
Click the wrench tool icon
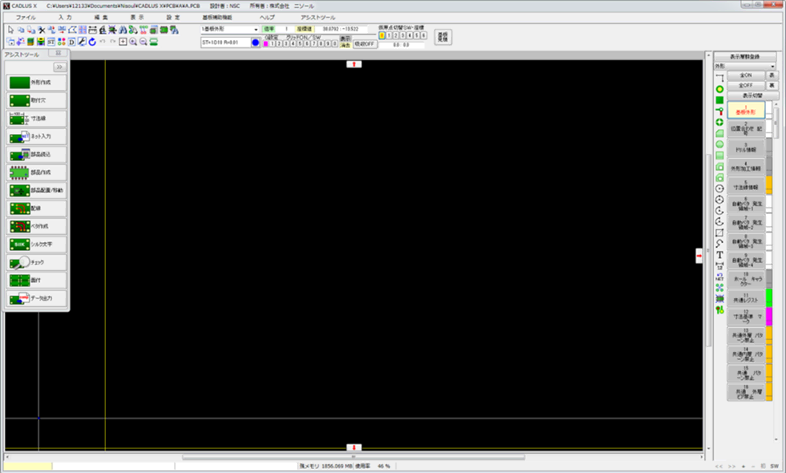[82, 42]
